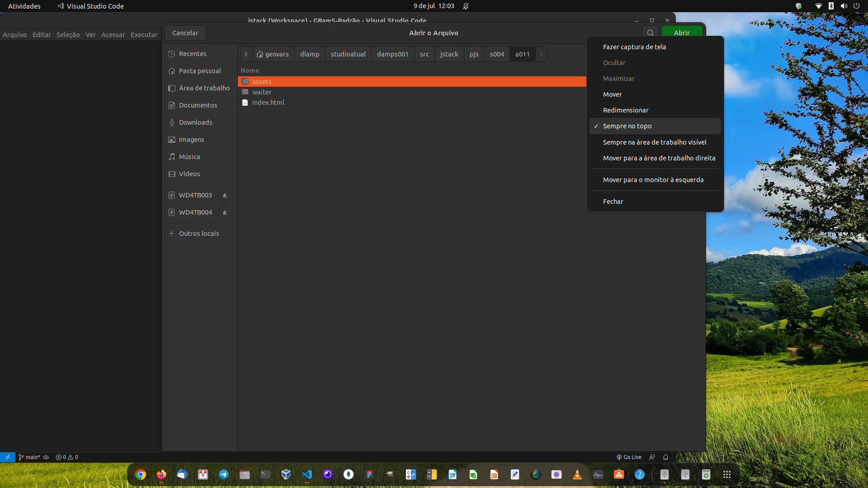Click the errors and warnings indicator

pos(66,457)
